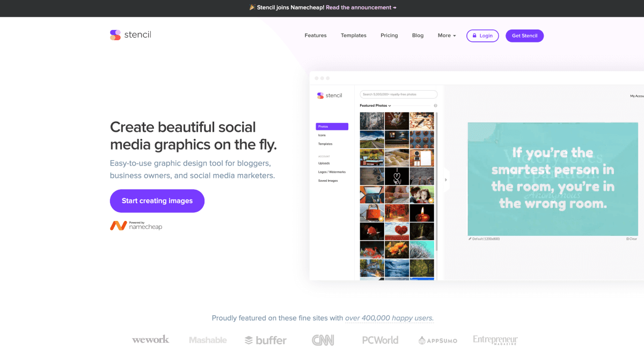Click the "over 400,000 happy users" text
The width and height of the screenshot is (644, 356).
pos(389,318)
